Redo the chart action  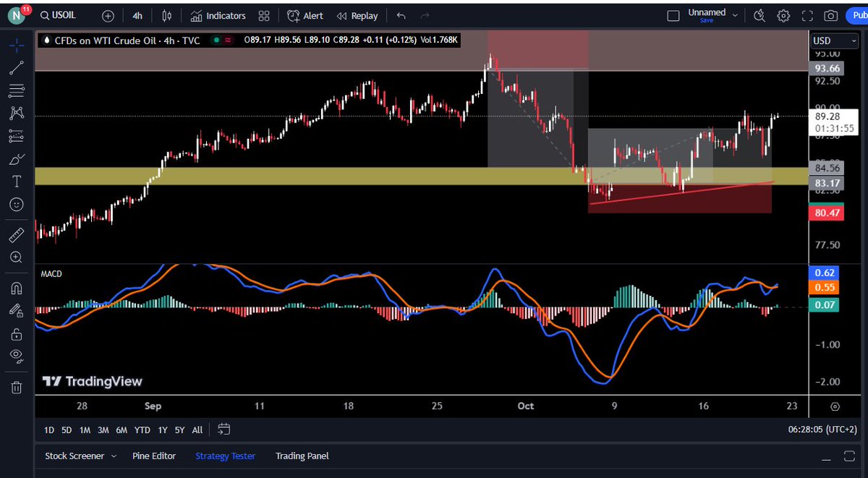tap(425, 15)
